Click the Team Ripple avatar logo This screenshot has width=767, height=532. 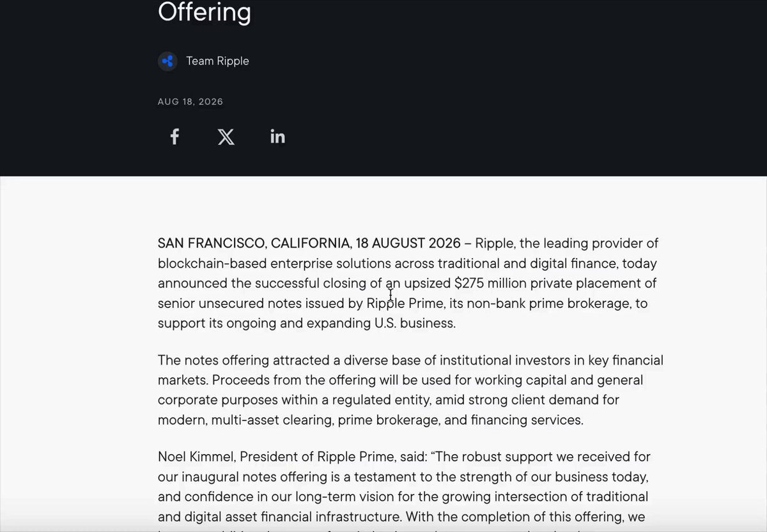(x=167, y=61)
